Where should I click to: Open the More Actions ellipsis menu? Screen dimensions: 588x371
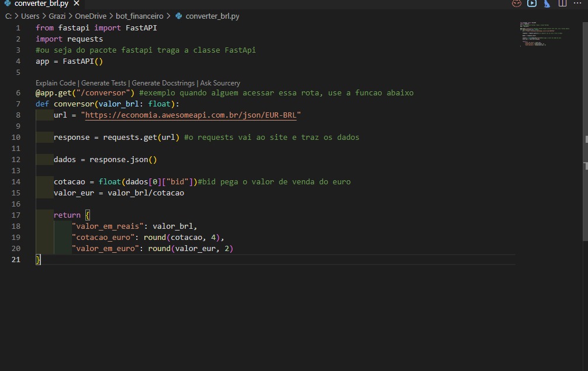577,3
